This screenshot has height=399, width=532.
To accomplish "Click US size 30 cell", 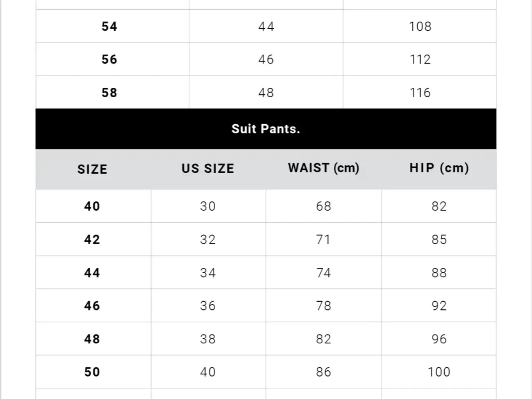I will (x=208, y=206).
